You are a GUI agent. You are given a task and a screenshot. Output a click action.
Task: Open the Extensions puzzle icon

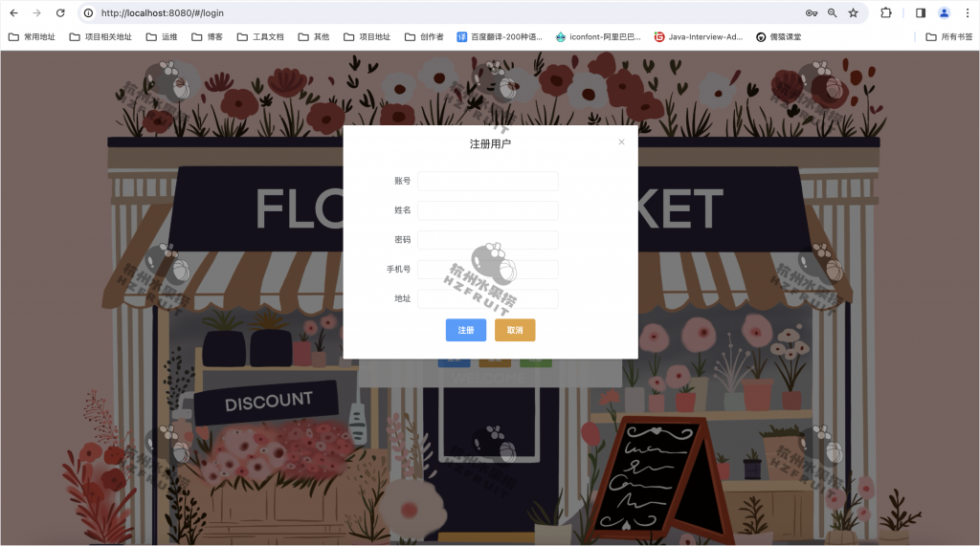tap(885, 12)
